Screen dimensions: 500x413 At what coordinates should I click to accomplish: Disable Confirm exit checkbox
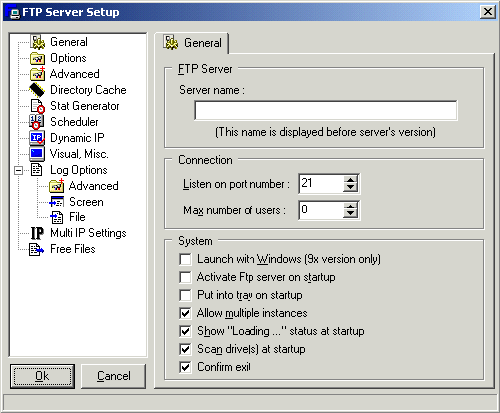[185, 367]
